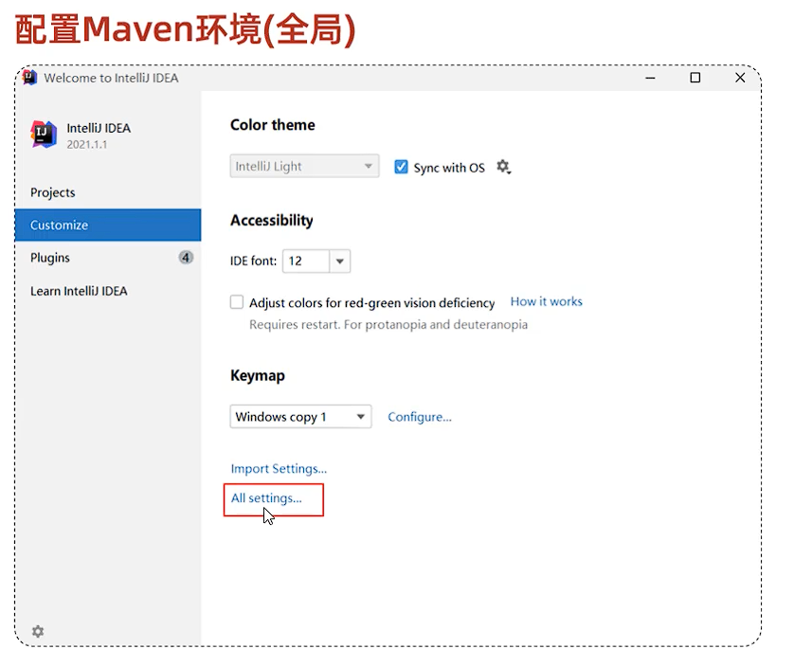Screen dimensions: 812x649
Task: Select the Customize tab
Action: tap(108, 225)
